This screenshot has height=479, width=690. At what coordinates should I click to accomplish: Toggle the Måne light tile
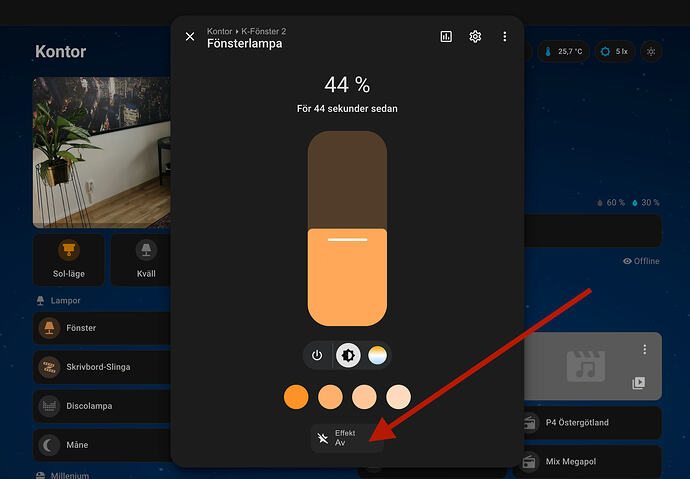click(x=102, y=445)
